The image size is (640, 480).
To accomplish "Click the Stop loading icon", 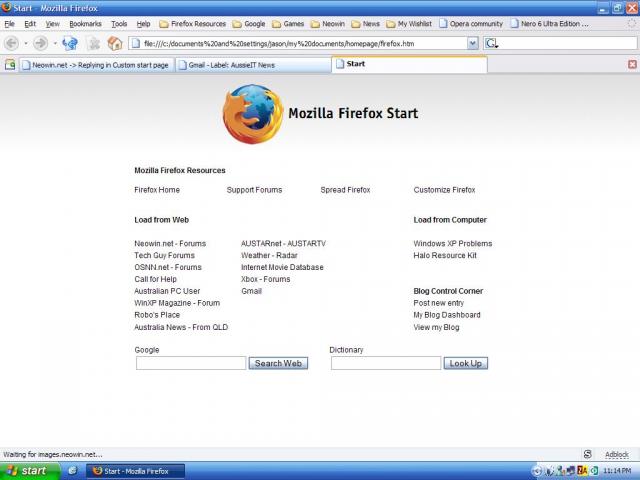I will pyautogui.click(x=94, y=43).
